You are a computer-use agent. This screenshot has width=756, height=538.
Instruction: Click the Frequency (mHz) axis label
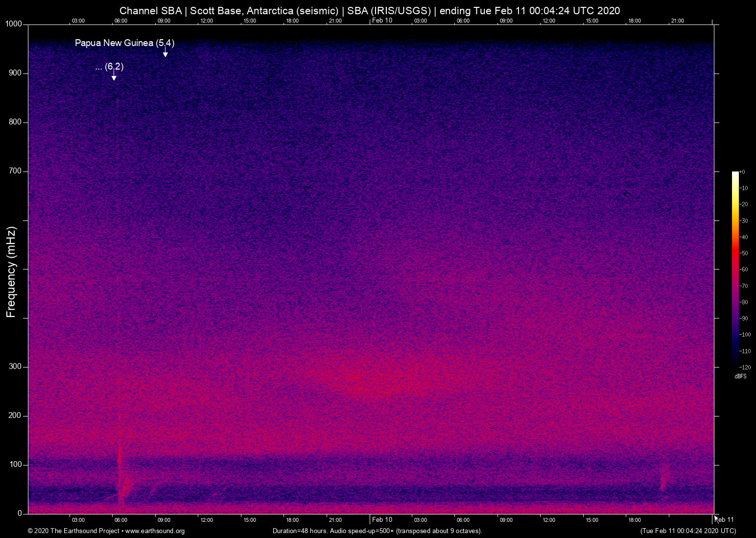click(11, 272)
